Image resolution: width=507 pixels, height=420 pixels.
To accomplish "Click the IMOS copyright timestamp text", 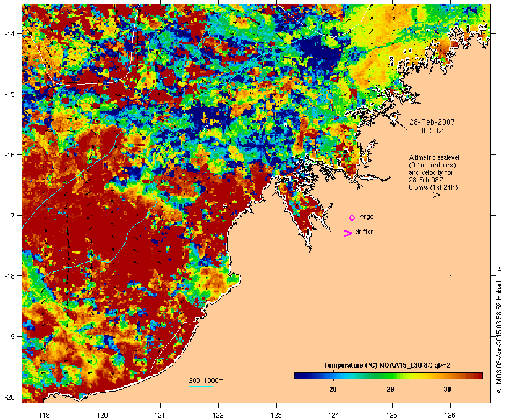I will [499, 330].
